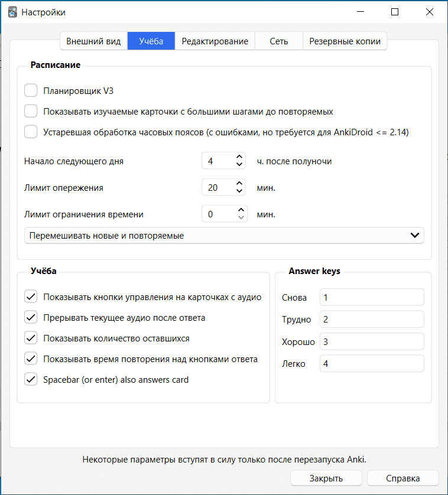The height and width of the screenshot is (495, 448).
Task: Toggle legacy timezone handling checkbox
Action: click(x=31, y=132)
